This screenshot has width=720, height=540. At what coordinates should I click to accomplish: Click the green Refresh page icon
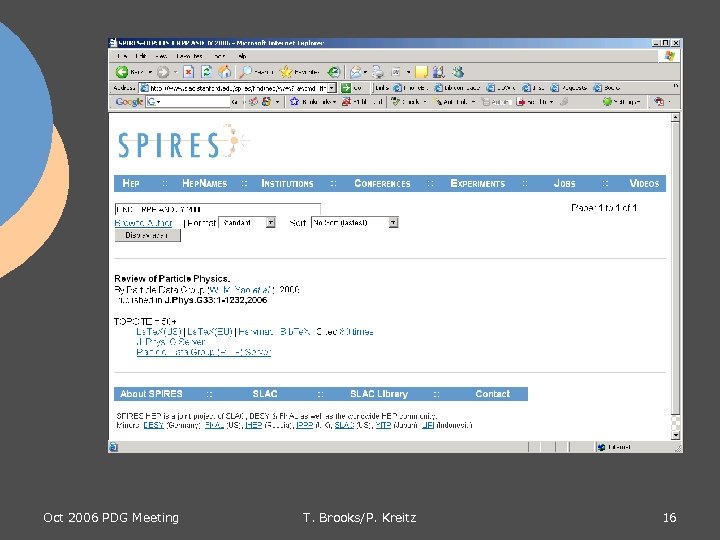[207, 72]
